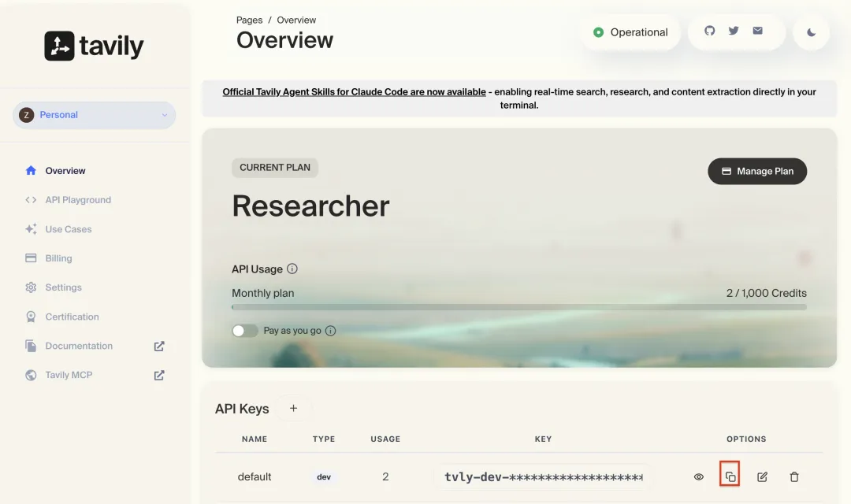Click the 'Researcher' plan name
Viewport: 851px width, 504px height.
click(x=310, y=206)
